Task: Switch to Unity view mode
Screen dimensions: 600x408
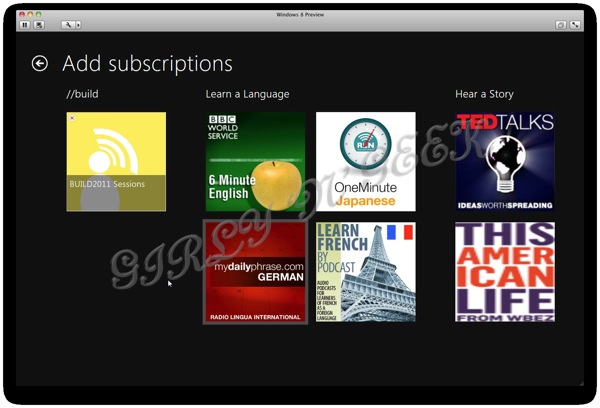Action: [x=561, y=25]
